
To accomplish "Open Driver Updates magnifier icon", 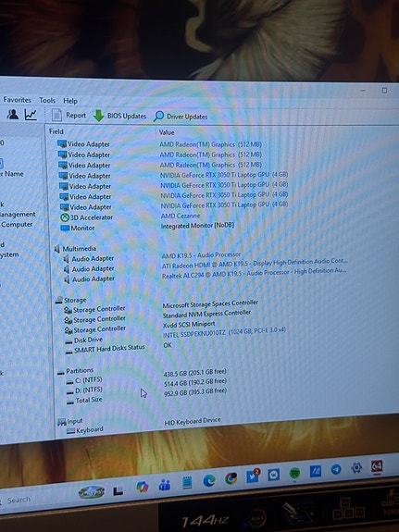I will click(x=158, y=117).
